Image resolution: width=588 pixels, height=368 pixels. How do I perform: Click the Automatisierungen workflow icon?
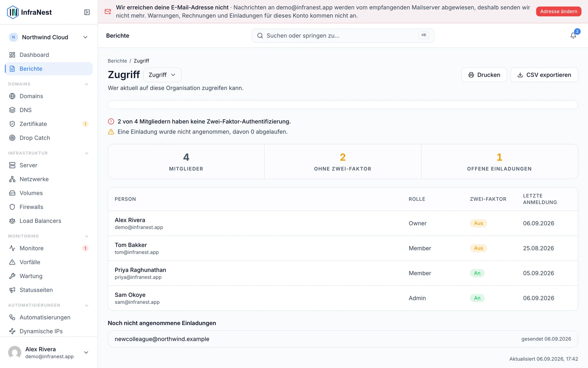pyautogui.click(x=12, y=317)
